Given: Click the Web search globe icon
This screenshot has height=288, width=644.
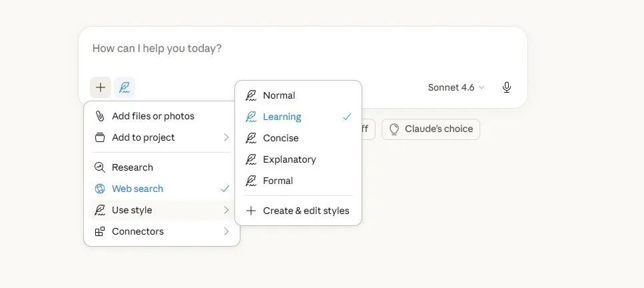Looking at the screenshot, I should [100, 189].
